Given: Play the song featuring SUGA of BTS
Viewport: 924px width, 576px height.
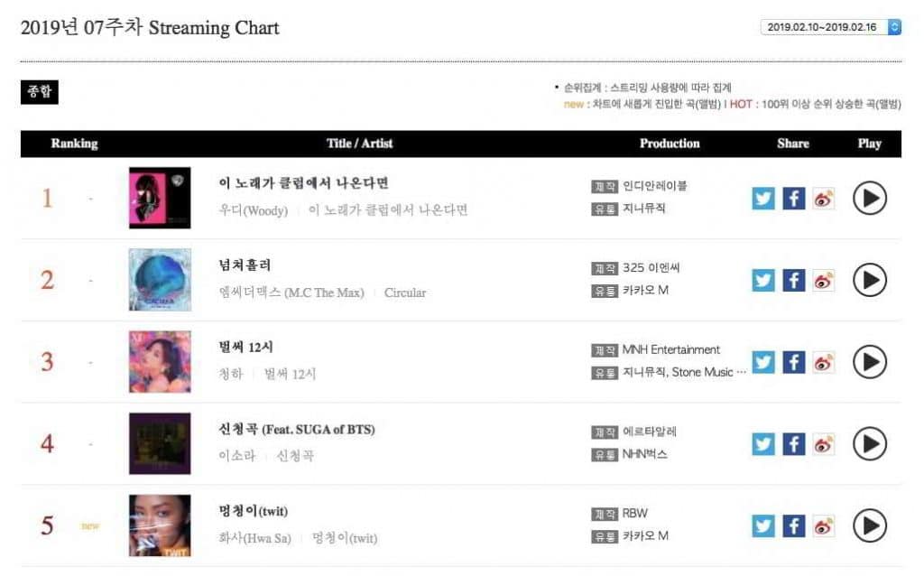Looking at the screenshot, I should 869,443.
